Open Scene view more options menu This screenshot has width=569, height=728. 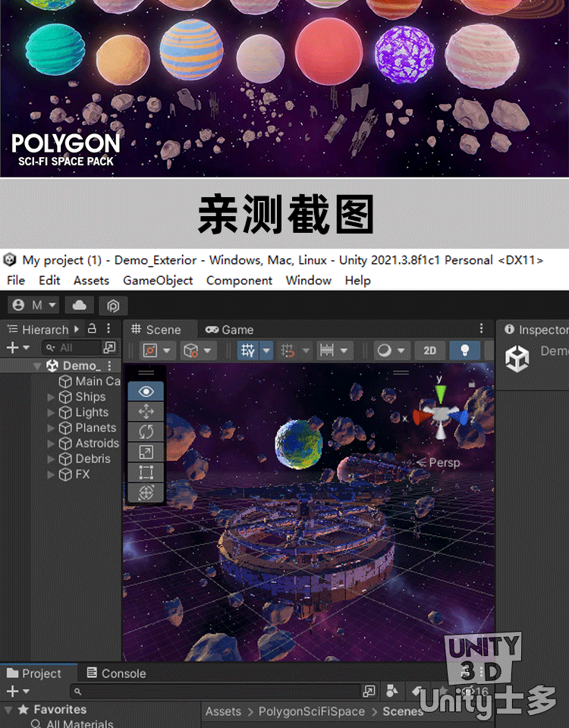(x=482, y=328)
